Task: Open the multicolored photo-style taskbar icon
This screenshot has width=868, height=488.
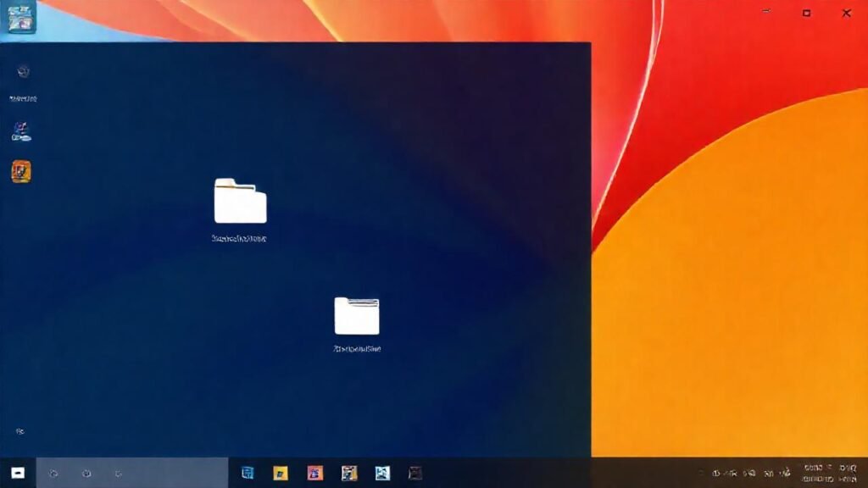Action: pyautogui.click(x=349, y=473)
